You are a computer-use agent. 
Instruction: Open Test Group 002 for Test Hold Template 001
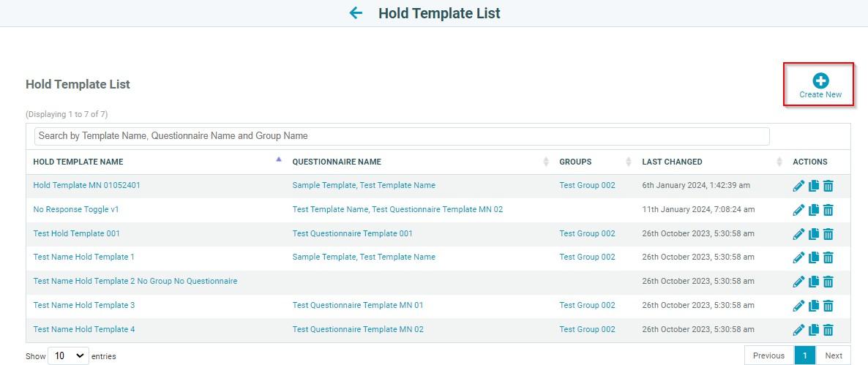pyautogui.click(x=588, y=233)
